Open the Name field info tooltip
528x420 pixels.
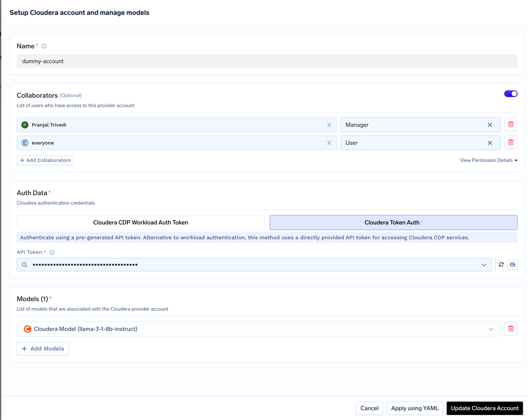[x=44, y=46]
